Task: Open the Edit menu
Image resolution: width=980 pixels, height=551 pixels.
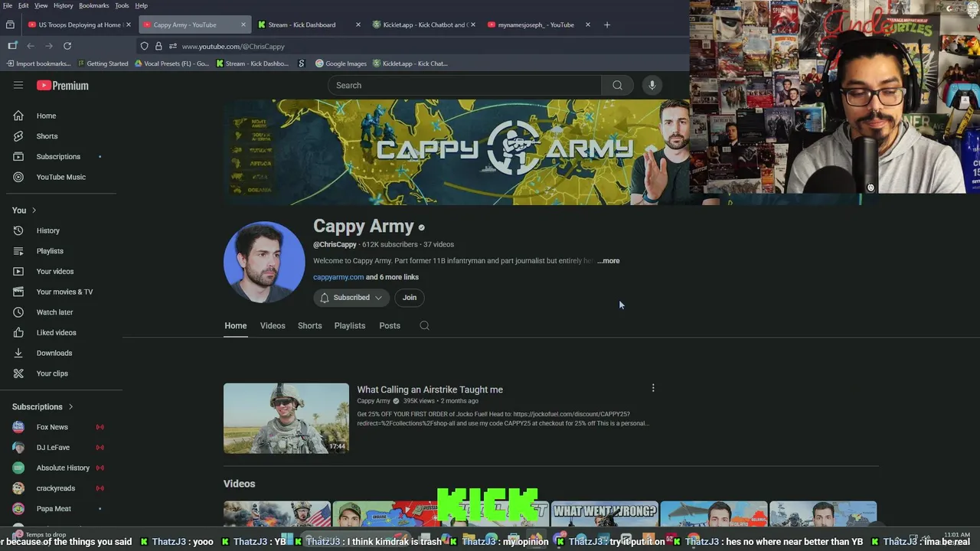Action: (x=24, y=5)
